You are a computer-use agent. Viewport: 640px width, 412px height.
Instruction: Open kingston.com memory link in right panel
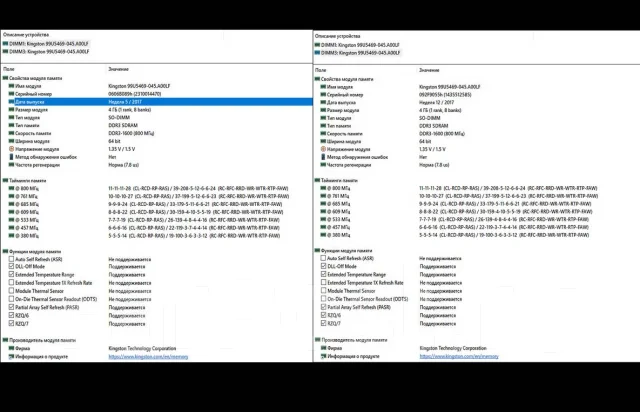tap(459, 356)
